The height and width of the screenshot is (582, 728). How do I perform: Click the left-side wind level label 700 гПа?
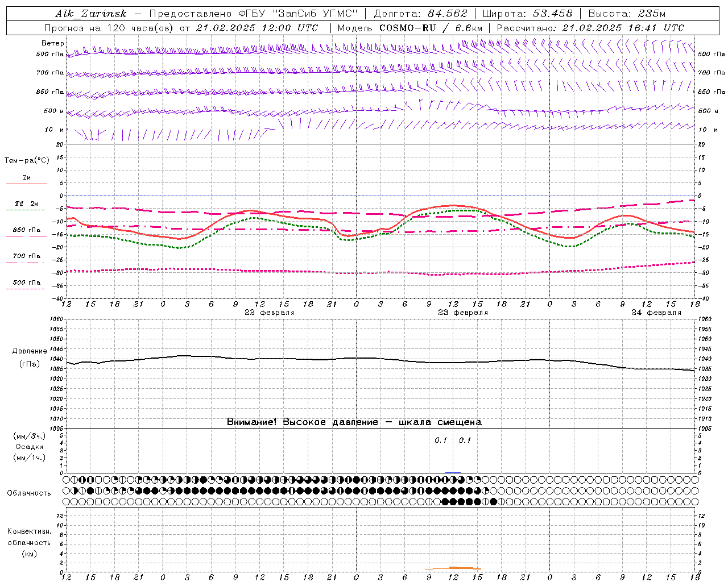point(50,73)
